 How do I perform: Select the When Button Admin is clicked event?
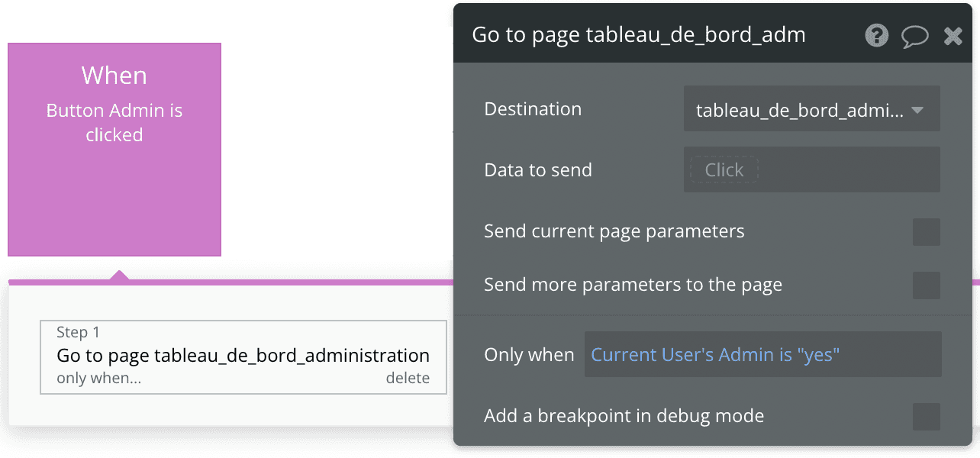(x=114, y=149)
